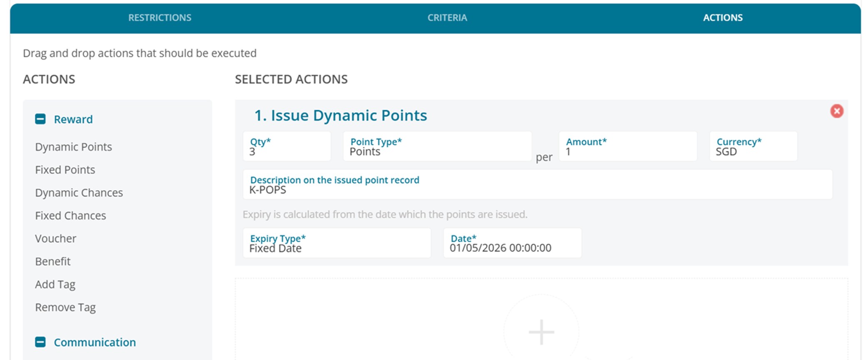Click the plus icon in drop zone
This screenshot has height=360, width=868.
click(x=541, y=332)
